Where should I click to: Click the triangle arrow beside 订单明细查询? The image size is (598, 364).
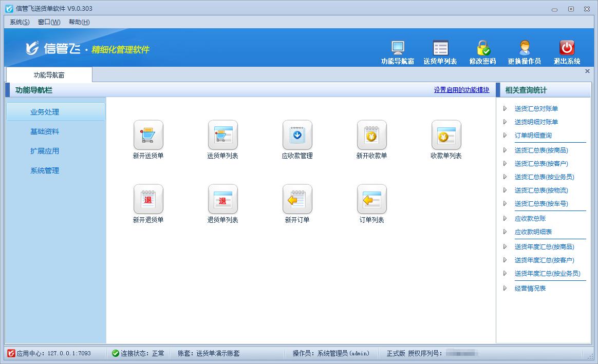[x=505, y=136]
